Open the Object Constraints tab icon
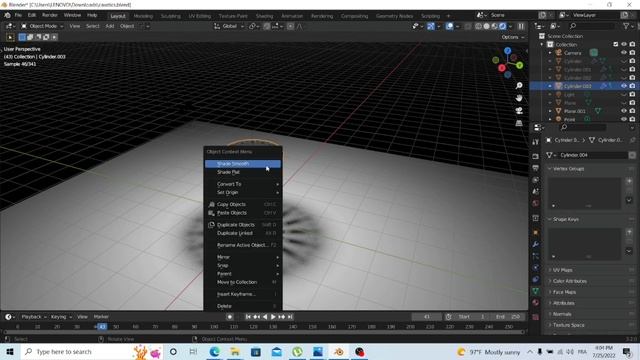The image size is (640, 360). point(536,280)
